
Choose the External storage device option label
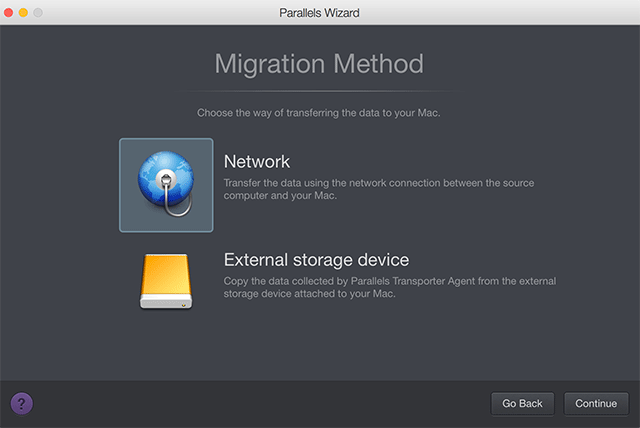coord(316,260)
